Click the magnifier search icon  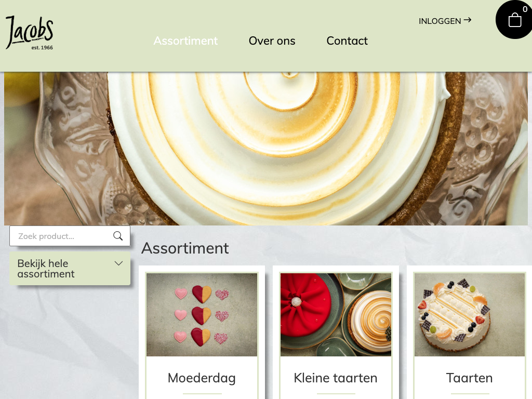pos(118,236)
